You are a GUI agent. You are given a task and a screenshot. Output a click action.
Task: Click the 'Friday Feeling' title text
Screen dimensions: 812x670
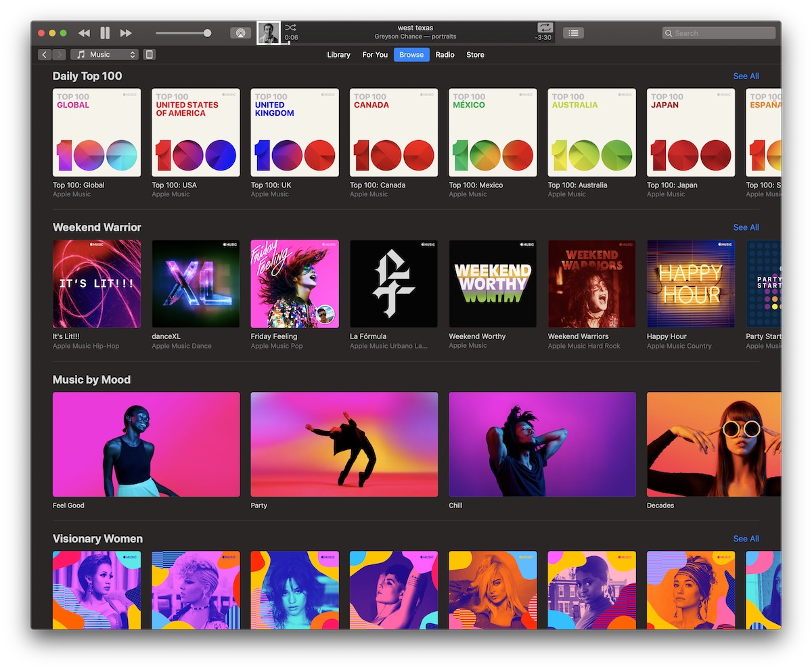[x=274, y=336]
